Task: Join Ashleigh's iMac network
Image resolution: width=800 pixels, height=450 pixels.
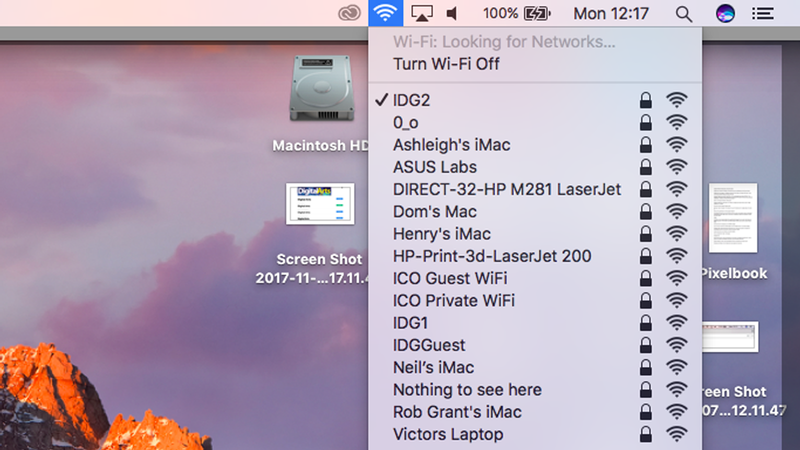Action: pyautogui.click(x=535, y=145)
